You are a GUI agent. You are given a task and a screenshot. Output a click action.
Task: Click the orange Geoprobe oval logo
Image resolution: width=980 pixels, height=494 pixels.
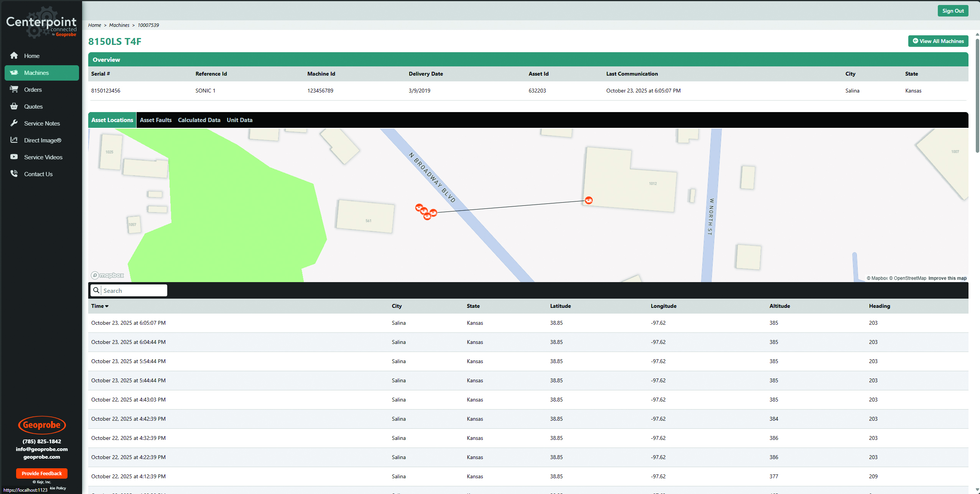click(x=42, y=425)
